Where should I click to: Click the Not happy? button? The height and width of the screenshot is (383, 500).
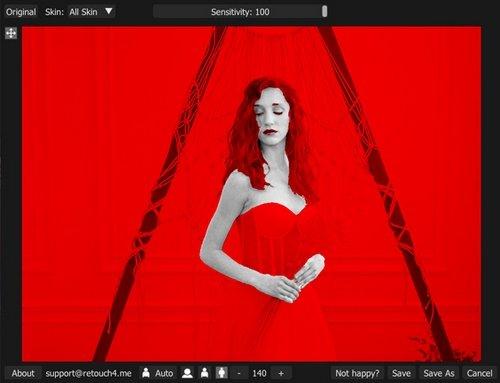pyautogui.click(x=357, y=373)
